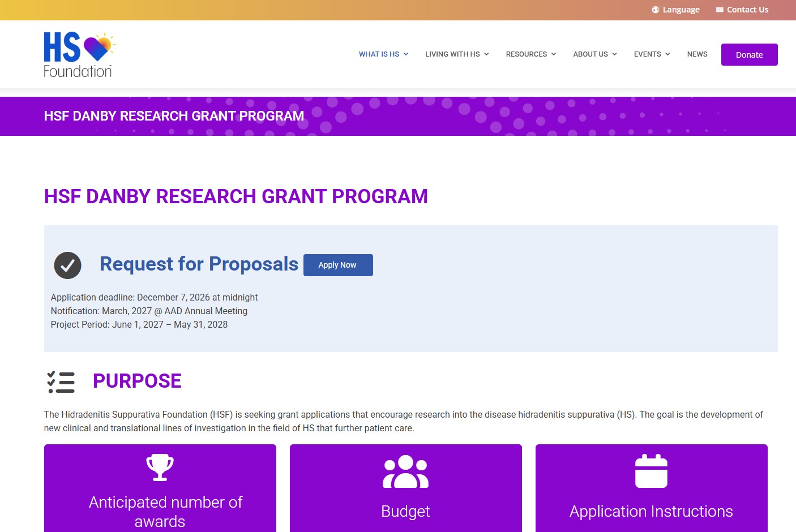Image resolution: width=796 pixels, height=532 pixels.
Task: Click the checklist icon beside PURPOSE
Action: pos(61,382)
